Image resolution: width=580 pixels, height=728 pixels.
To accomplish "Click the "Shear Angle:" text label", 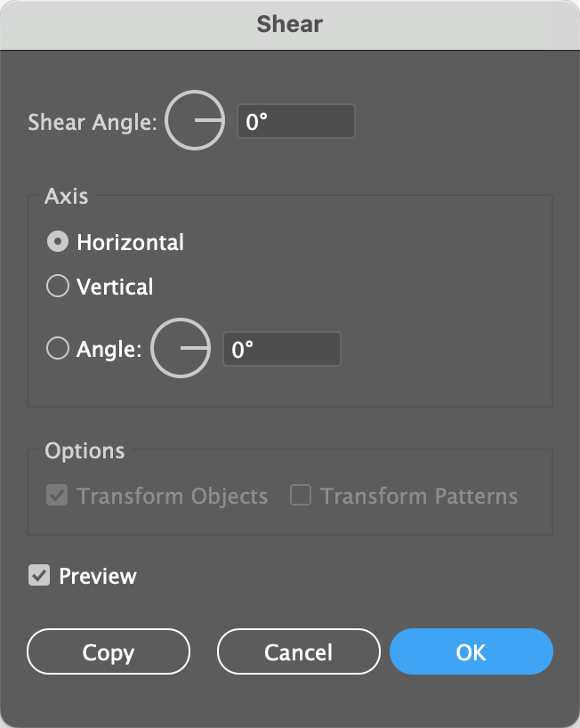I will tap(93, 121).
